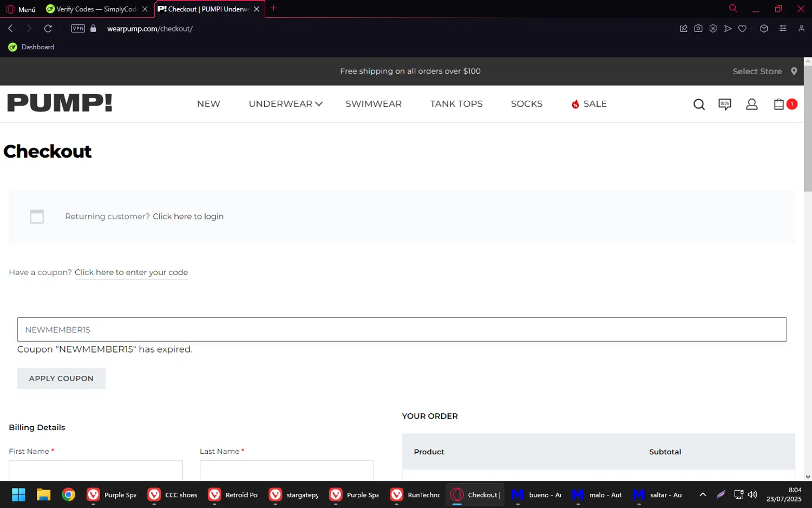Click the scrollbar down arrow
The height and width of the screenshot is (508, 812).
[x=808, y=477]
